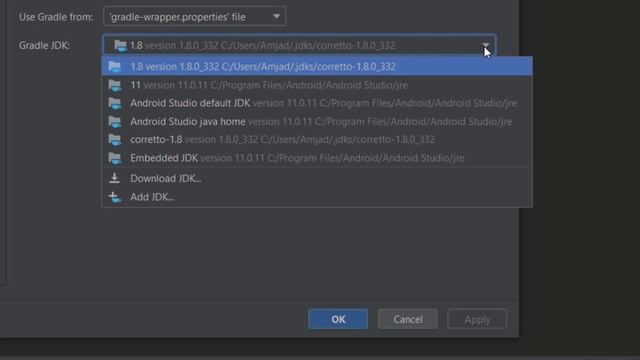This screenshot has width=640, height=360.
Task: Click JDK folder icon in Gradle JDK field
Action: pos(120,45)
